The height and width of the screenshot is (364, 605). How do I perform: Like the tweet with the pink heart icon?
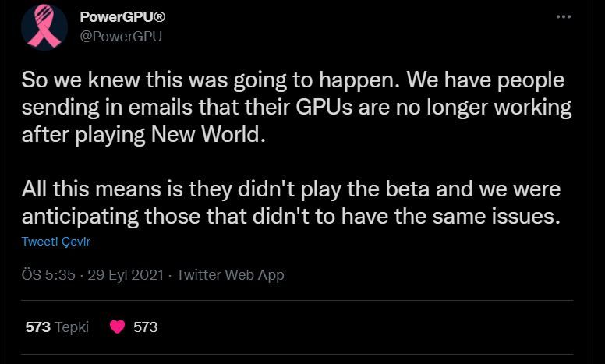pos(117,327)
